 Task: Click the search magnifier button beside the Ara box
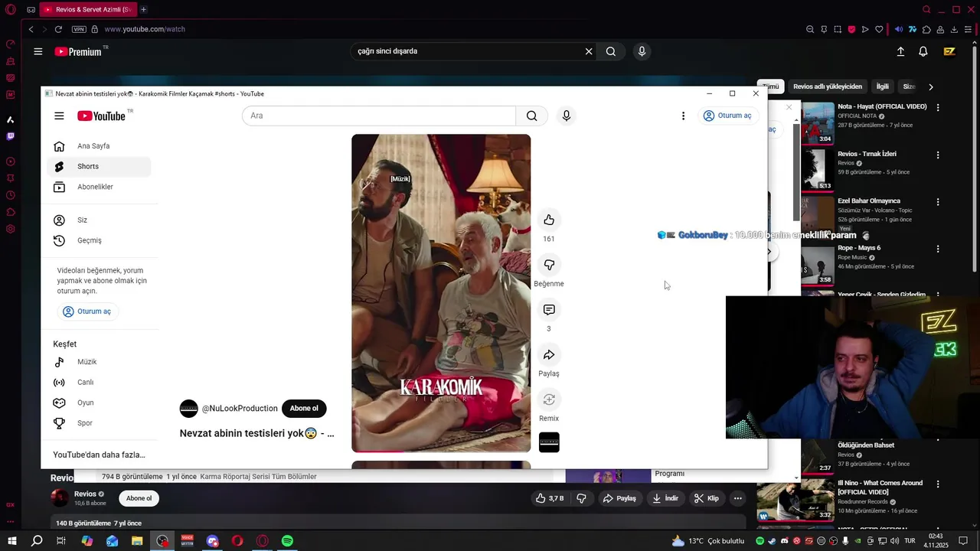(532, 116)
